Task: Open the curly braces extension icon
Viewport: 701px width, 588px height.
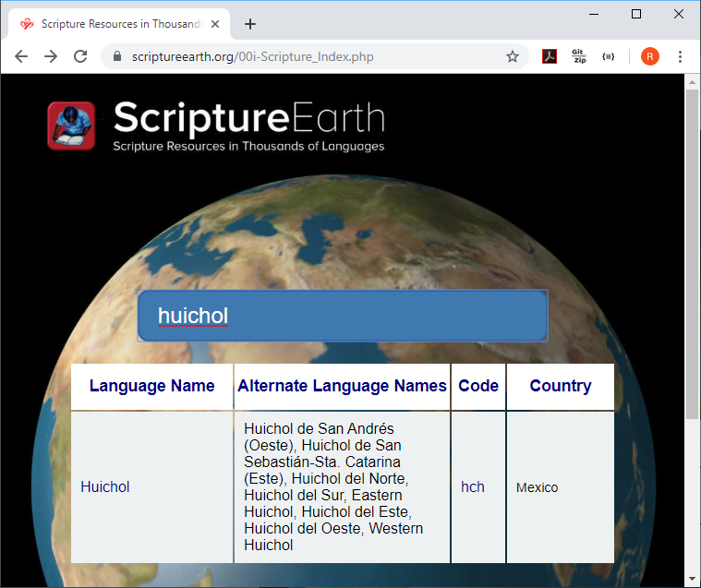Action: (608, 56)
